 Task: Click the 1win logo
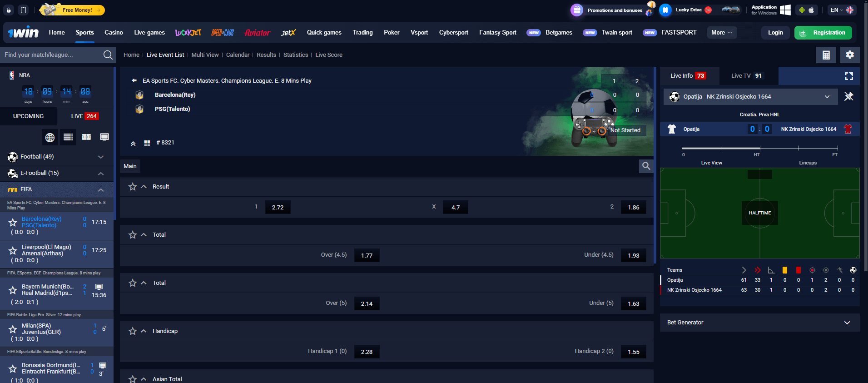click(x=23, y=32)
